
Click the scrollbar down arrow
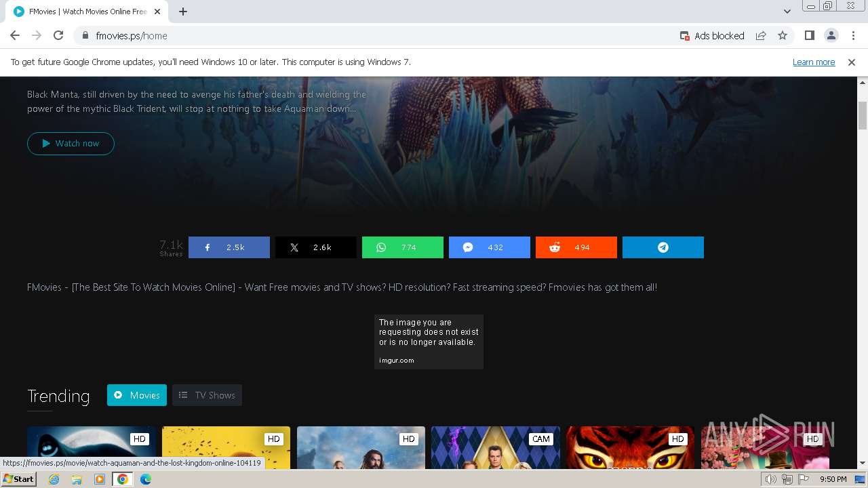tap(863, 464)
